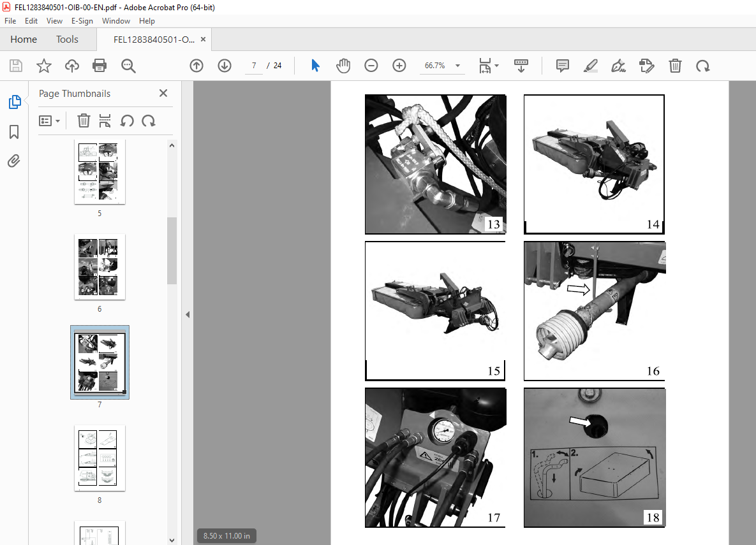Select page 7 thumbnail

pyautogui.click(x=100, y=362)
